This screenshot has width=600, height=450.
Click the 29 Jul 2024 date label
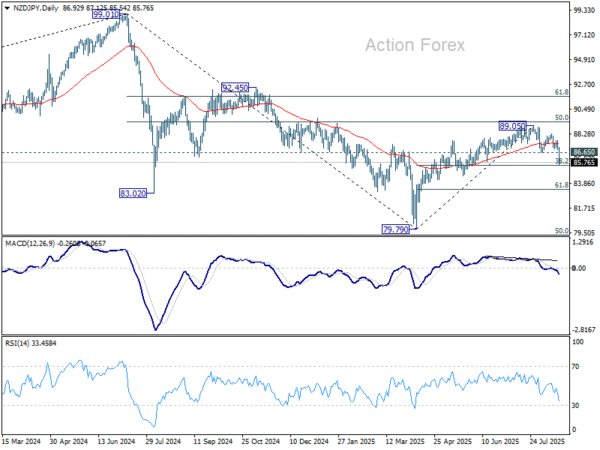tap(163, 441)
